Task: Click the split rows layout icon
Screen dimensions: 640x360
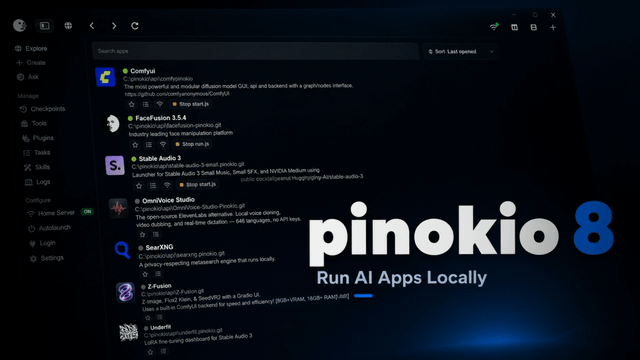Action: coord(533,27)
